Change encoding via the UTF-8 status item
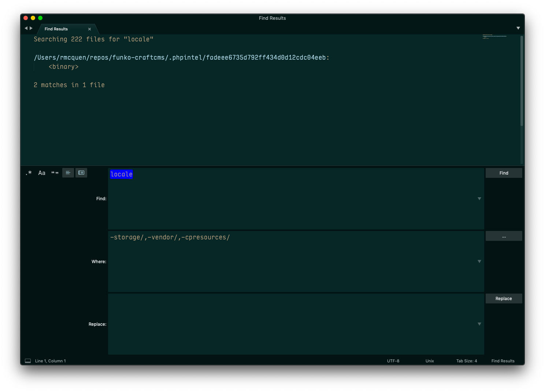Screen dimensions: 545x392 click(393, 361)
